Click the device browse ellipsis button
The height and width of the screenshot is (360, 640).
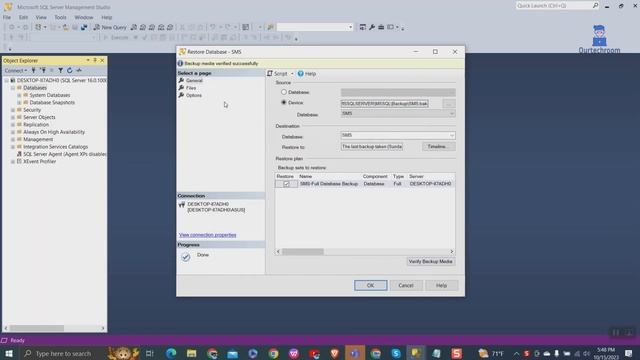(449, 104)
